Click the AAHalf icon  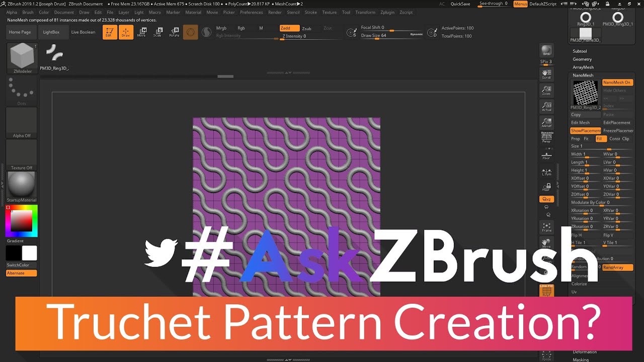coord(546,123)
